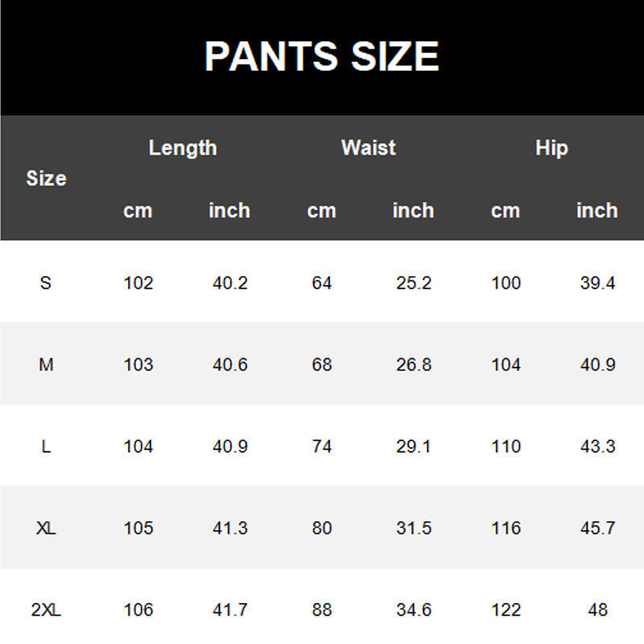The width and height of the screenshot is (644, 644).
Task: Click the 40.6 length inch value
Action: click(230, 365)
